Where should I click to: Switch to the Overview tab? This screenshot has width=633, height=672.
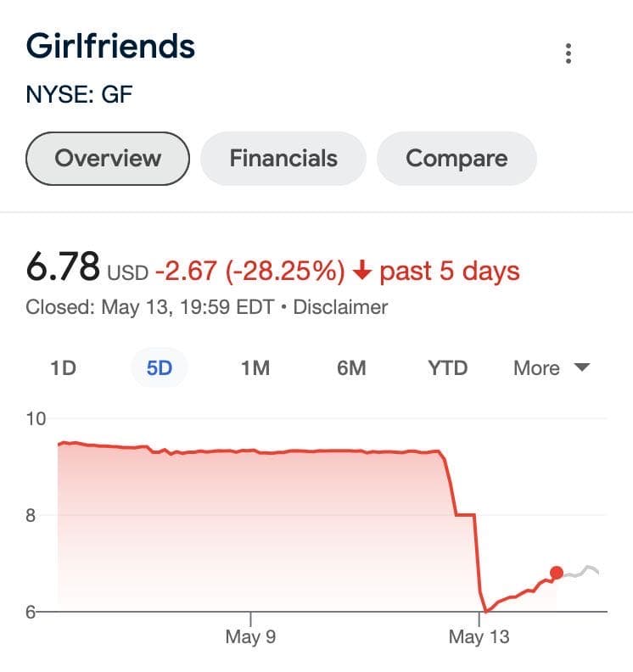pos(108,159)
